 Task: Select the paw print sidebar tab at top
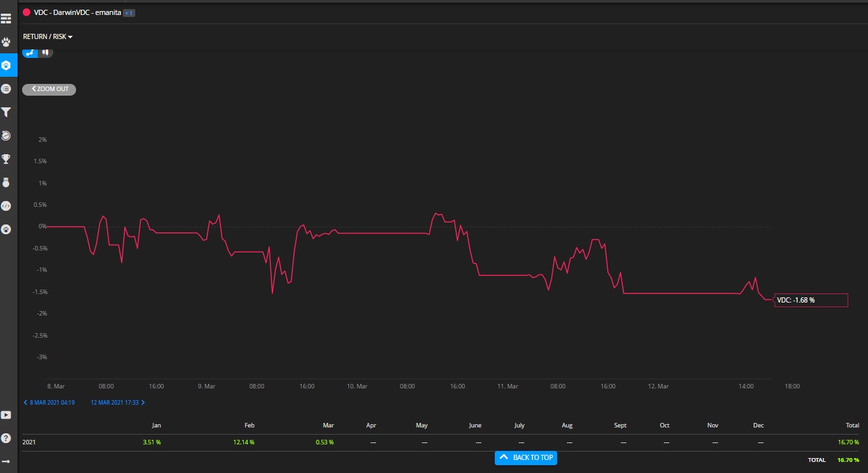6,42
